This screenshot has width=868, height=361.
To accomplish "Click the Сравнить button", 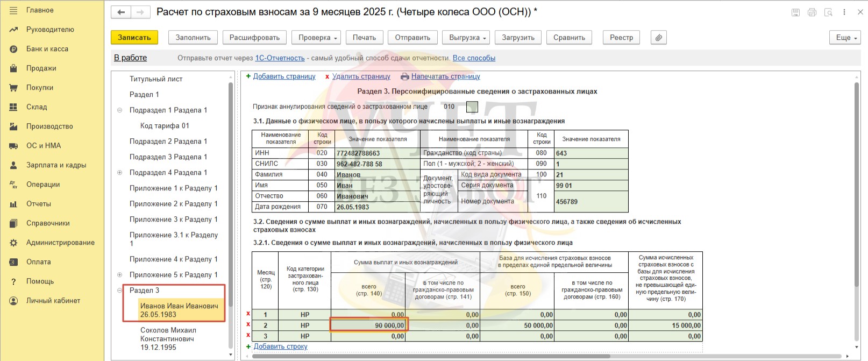I will [x=569, y=37].
